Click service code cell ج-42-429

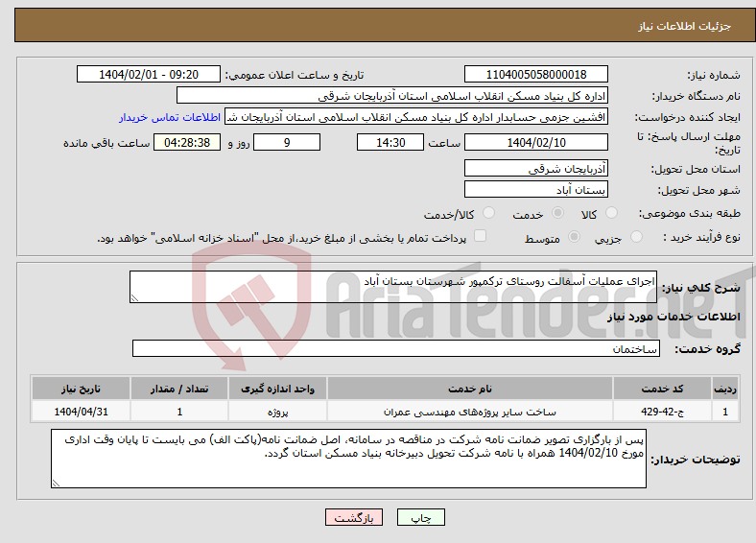click(663, 412)
